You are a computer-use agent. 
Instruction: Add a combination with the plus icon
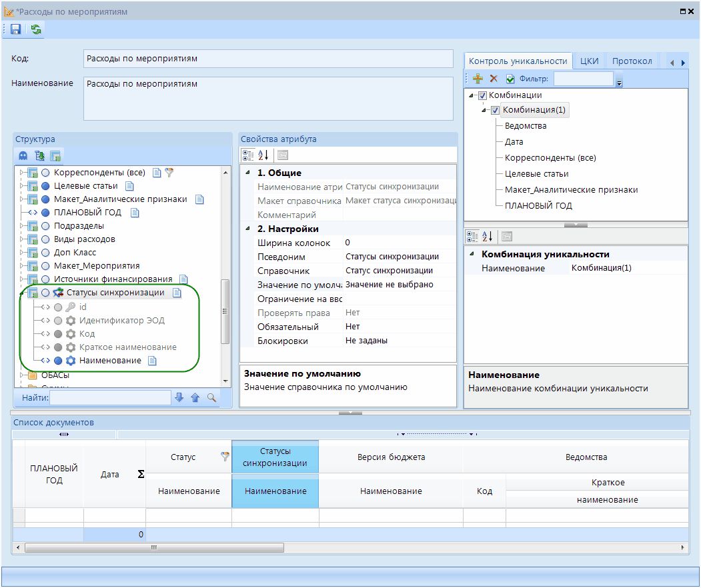point(478,79)
